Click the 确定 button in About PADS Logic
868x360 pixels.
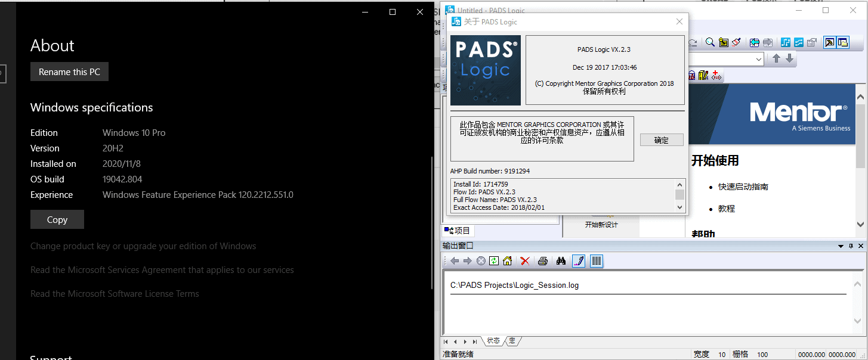pos(662,140)
